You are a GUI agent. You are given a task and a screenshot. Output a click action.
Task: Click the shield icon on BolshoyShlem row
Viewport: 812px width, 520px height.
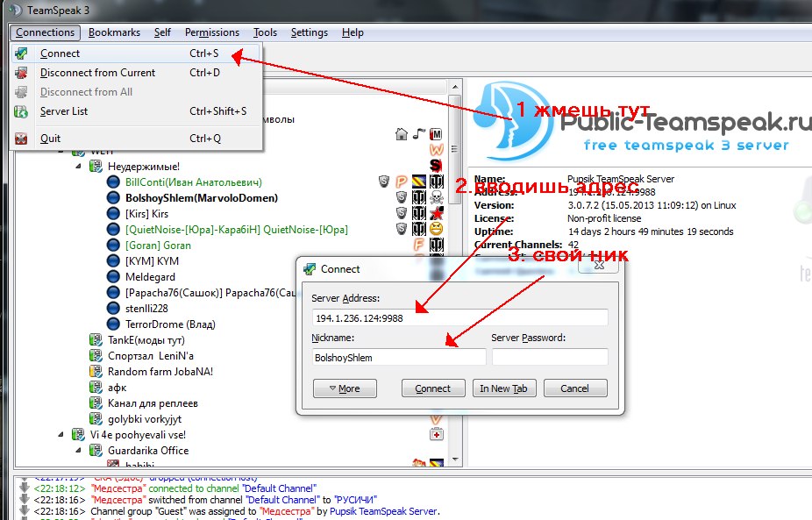pyautogui.click(x=402, y=197)
